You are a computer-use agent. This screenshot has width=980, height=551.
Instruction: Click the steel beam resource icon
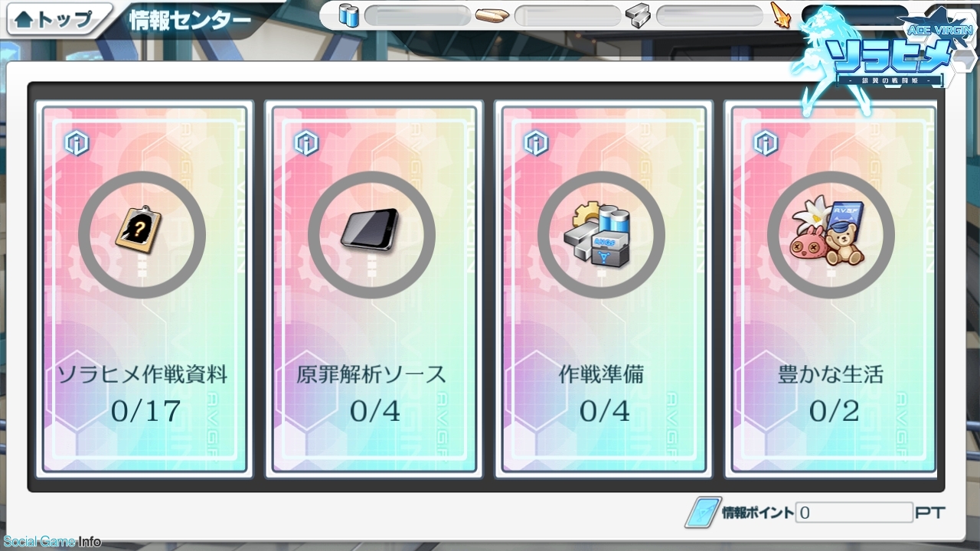(x=638, y=16)
